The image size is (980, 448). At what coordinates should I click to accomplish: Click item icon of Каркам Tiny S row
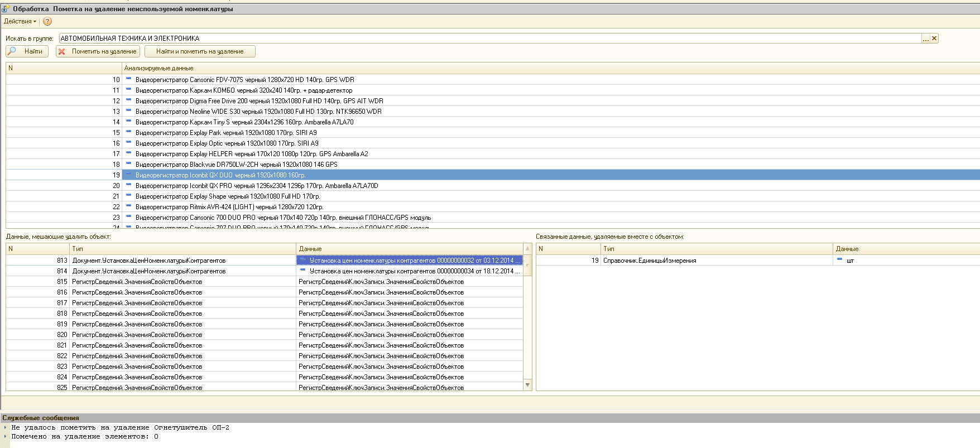pos(128,122)
